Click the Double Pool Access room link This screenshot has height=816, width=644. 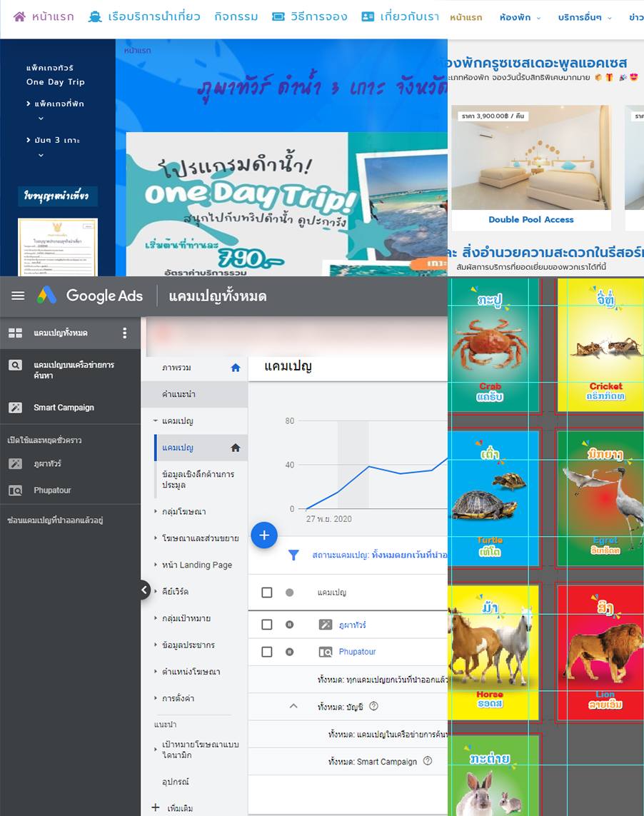(530, 220)
